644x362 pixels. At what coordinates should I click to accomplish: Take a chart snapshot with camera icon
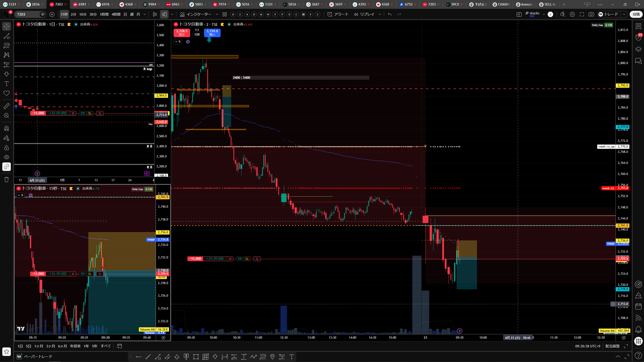591,14
